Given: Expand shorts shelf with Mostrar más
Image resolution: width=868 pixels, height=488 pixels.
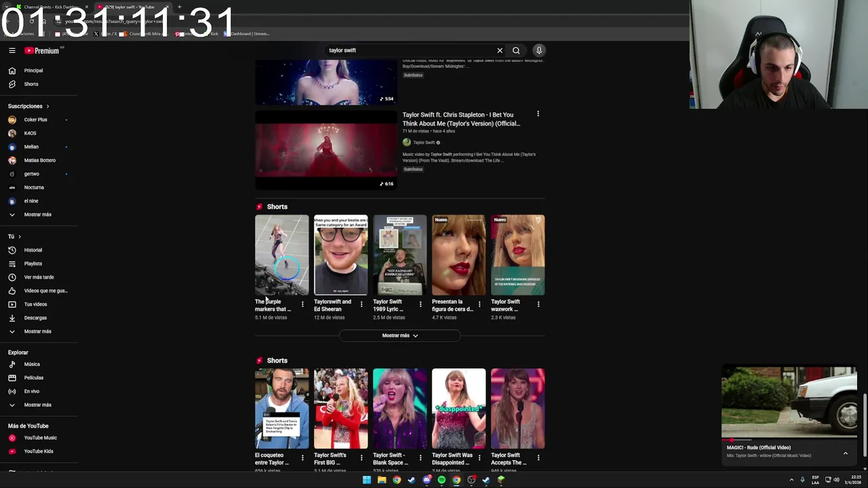Looking at the screenshot, I should click(399, 335).
